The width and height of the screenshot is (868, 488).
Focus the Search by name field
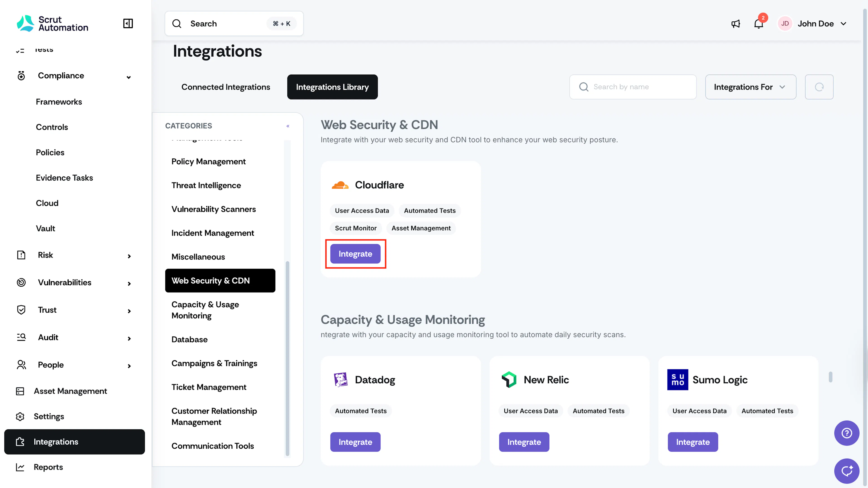[x=633, y=87]
